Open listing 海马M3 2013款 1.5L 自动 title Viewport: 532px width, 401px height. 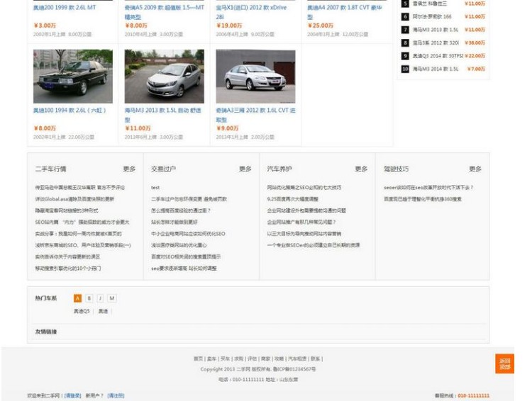point(163,115)
